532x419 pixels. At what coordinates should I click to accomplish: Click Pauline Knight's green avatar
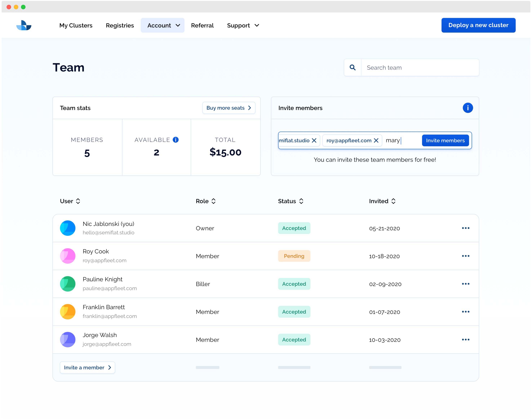tap(68, 284)
